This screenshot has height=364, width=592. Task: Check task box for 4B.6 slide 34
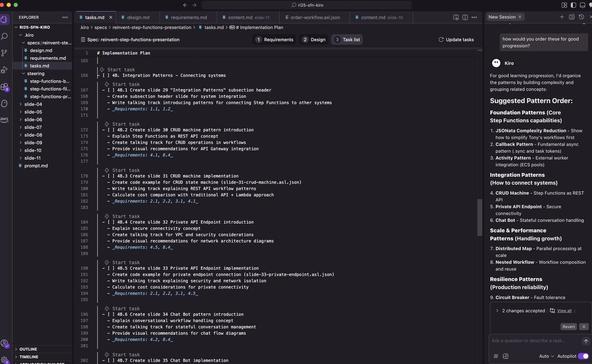coord(111,314)
